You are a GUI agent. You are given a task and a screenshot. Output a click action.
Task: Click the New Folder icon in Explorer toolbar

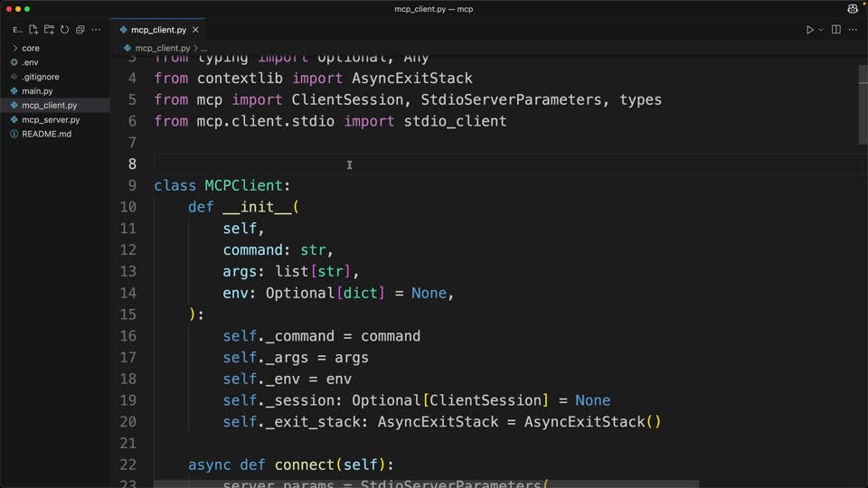click(x=49, y=29)
